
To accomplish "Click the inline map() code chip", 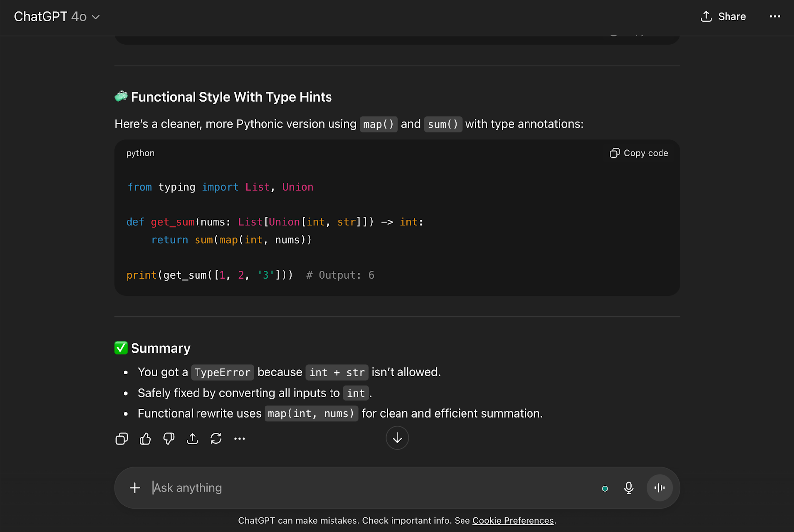I will [379, 124].
